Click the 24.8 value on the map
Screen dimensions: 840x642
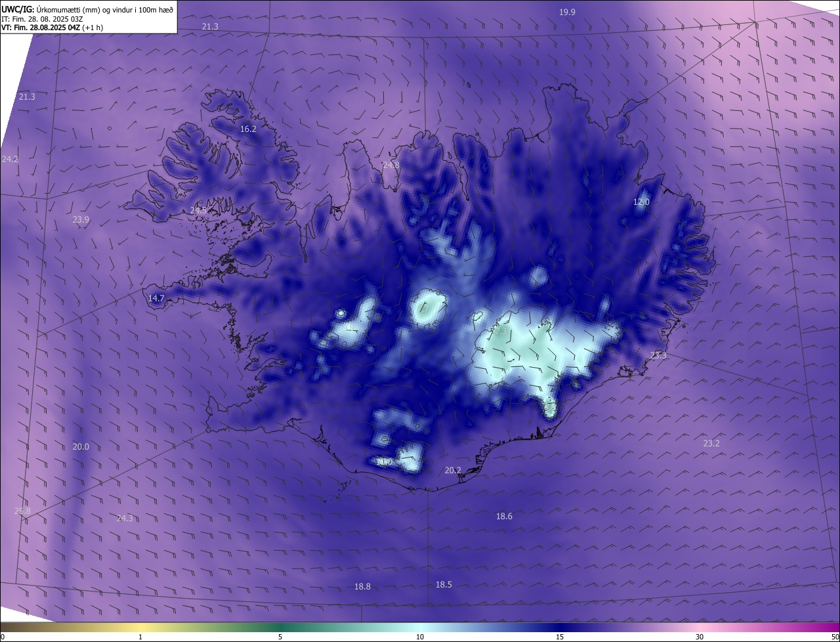point(391,165)
